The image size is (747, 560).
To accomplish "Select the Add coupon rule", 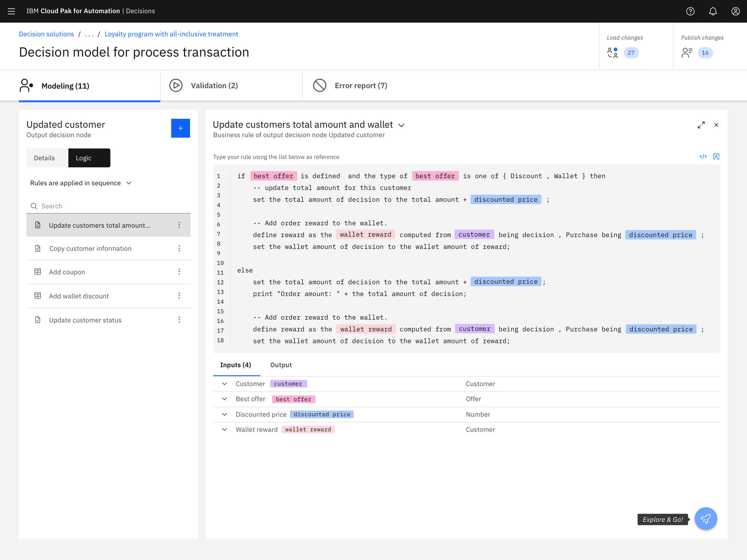I will point(108,272).
